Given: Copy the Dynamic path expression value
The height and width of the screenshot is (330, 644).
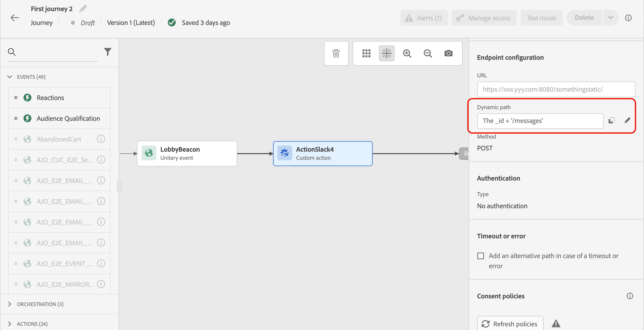Looking at the screenshot, I should pos(611,121).
